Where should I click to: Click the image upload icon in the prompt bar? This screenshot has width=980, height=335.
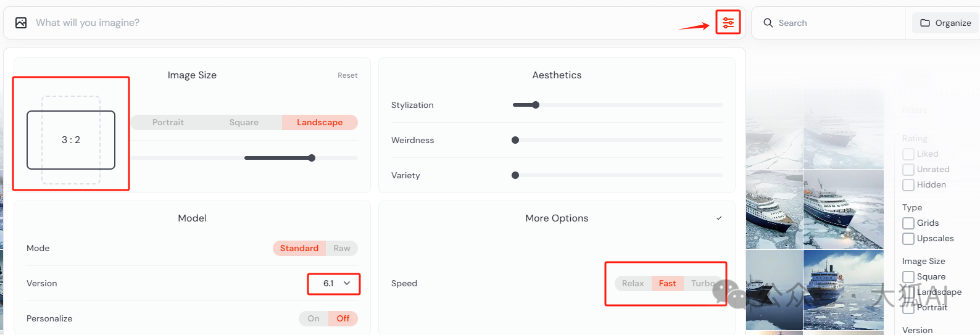21,23
